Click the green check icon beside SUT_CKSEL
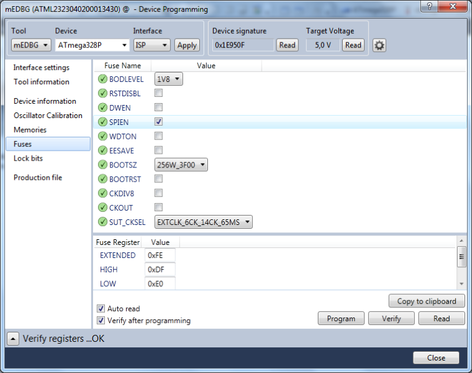The image size is (472, 373). 102,222
